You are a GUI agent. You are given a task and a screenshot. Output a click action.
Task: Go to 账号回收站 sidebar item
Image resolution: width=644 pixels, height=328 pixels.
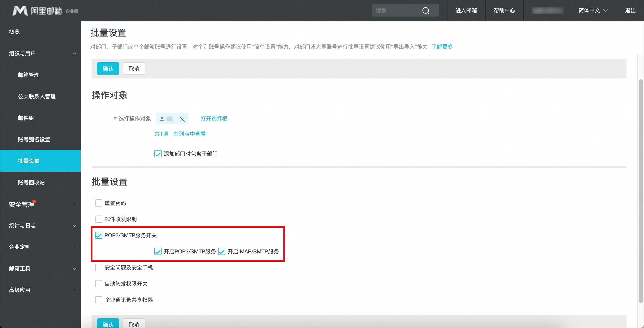point(31,182)
